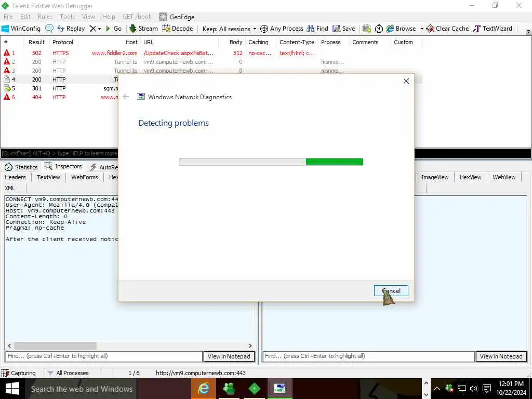
Task: Click redirect icon of session 5
Action: 7,88
